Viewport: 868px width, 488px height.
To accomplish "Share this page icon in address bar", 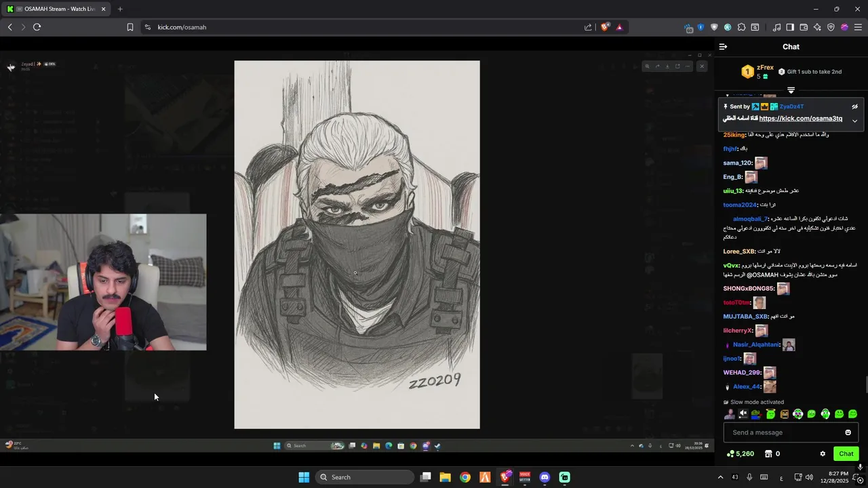I will coord(588,27).
